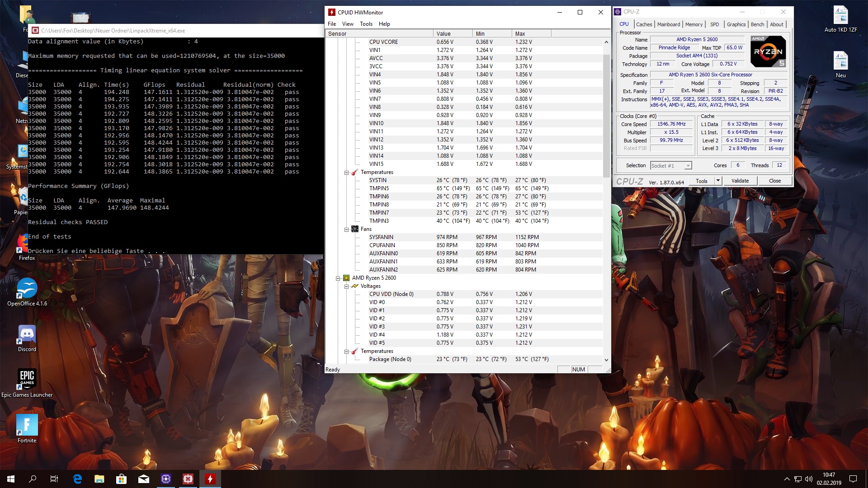The image size is (868, 488).
Task: Click the HWMonitor vertical scrollbar down arrow
Action: 606,360
